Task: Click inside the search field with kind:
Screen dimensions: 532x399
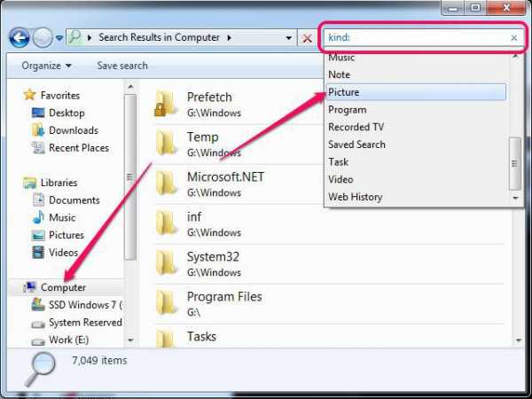Action: point(417,38)
